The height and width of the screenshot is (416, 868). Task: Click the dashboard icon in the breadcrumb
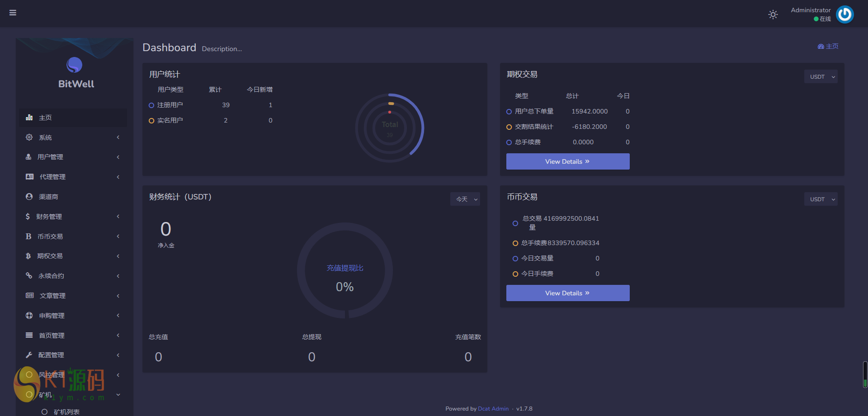tap(821, 47)
